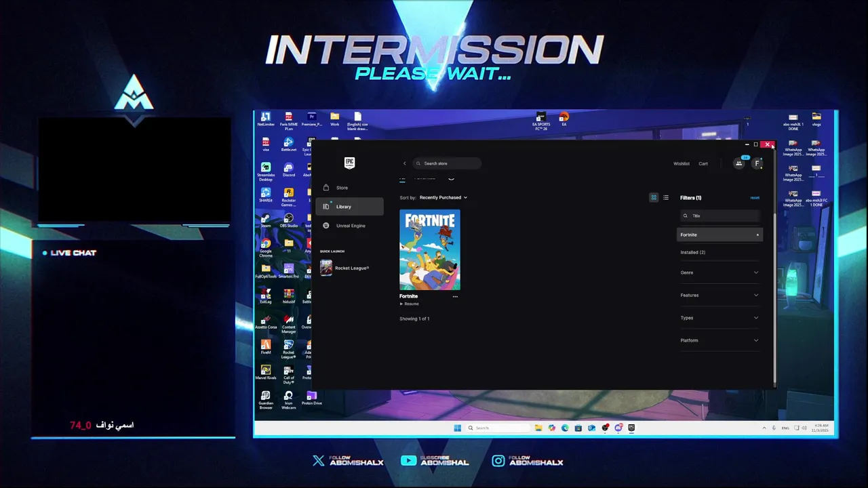Open the Fortnite game cover

tap(430, 249)
